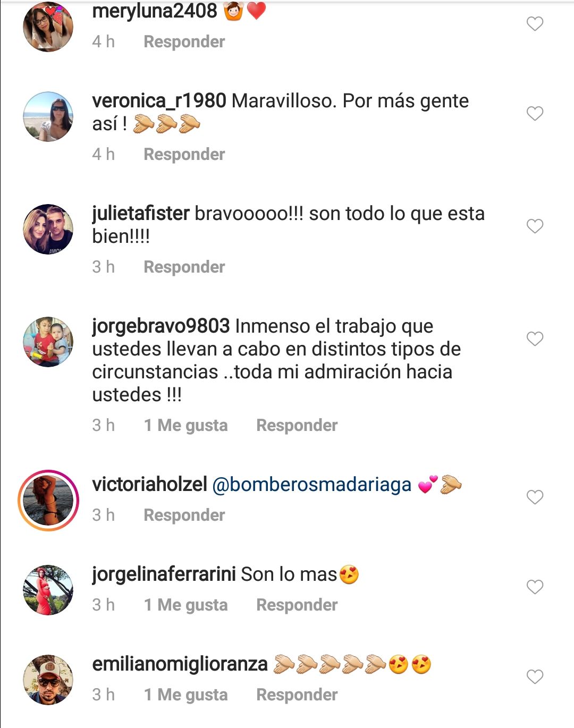Reply to meryluna2408's comment

coord(184,41)
